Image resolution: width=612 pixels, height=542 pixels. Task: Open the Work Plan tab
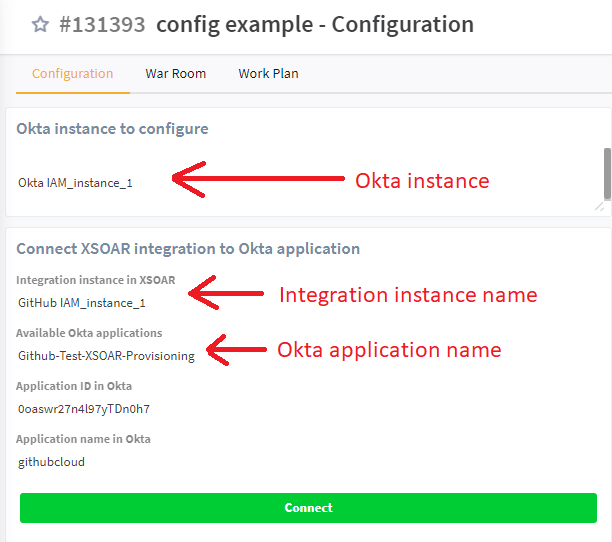coord(268,73)
